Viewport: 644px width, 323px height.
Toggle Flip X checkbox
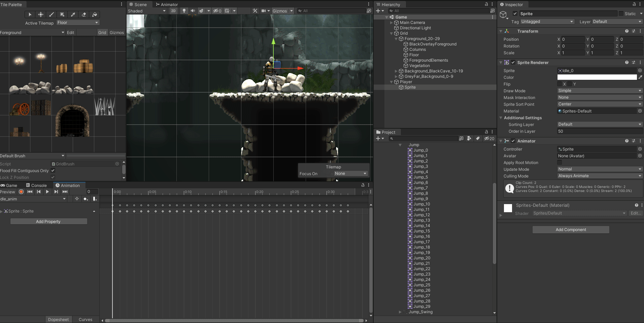tap(560, 84)
